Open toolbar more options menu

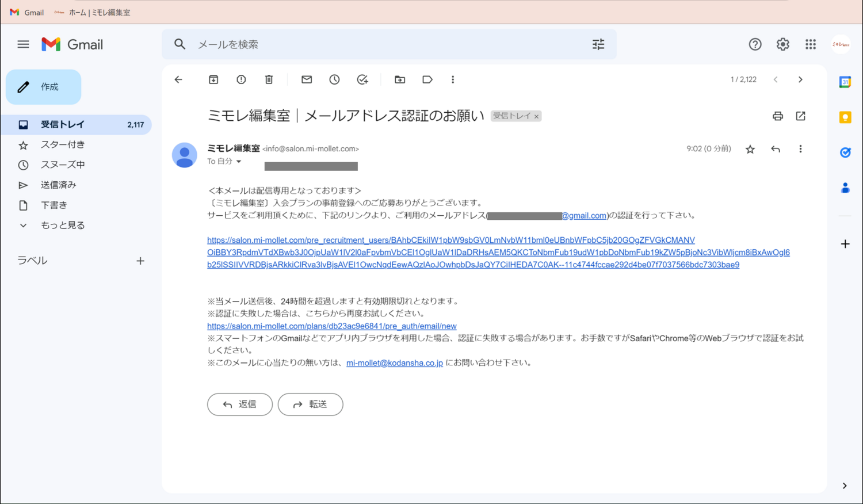pyautogui.click(x=453, y=79)
